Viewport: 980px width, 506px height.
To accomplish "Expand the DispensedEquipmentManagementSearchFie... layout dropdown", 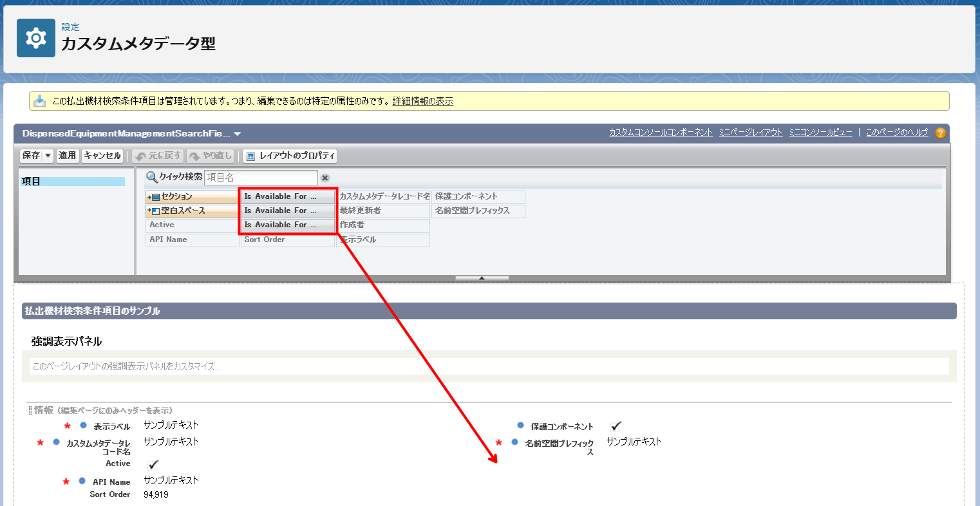I will tap(238, 134).
